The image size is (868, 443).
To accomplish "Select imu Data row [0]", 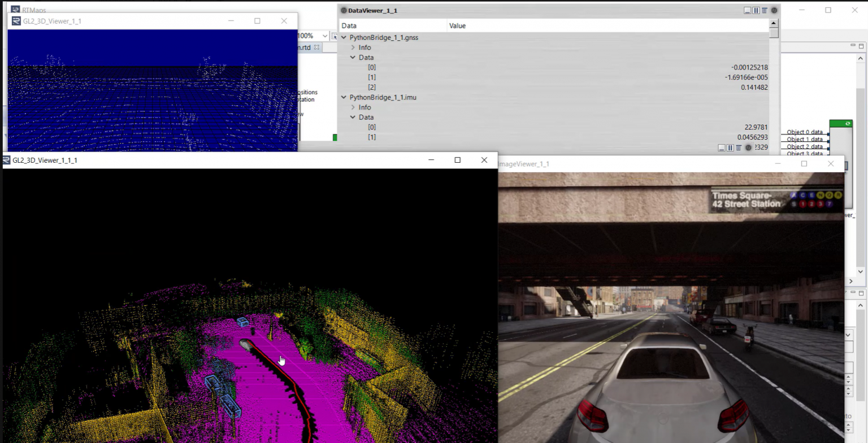I will tap(371, 127).
